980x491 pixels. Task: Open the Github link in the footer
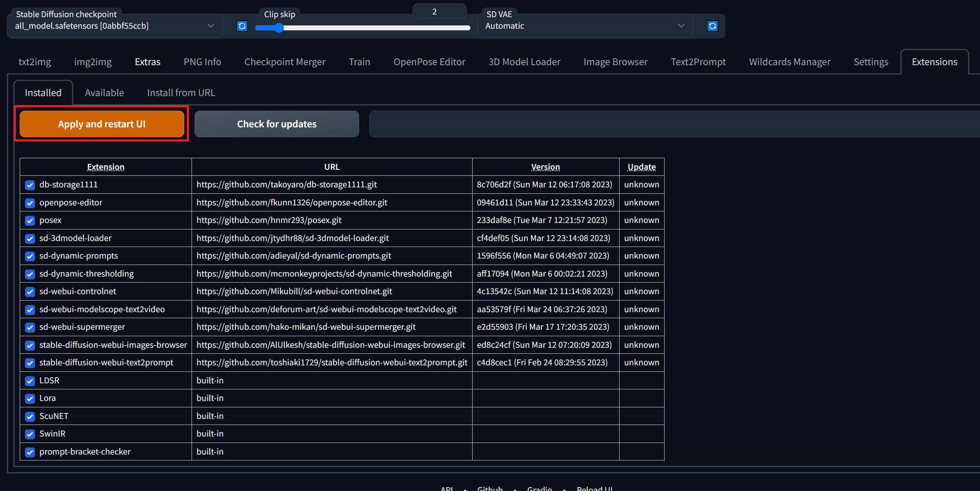pyautogui.click(x=490, y=488)
